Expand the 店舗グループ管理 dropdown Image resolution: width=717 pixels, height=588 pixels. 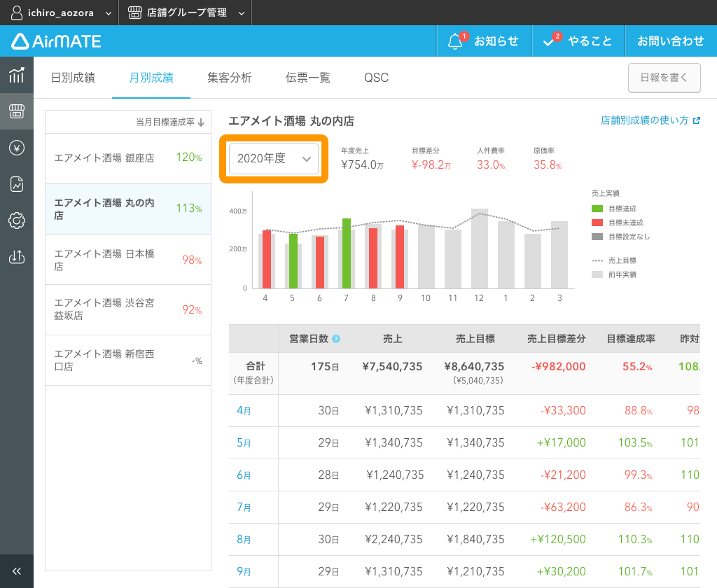tap(186, 13)
